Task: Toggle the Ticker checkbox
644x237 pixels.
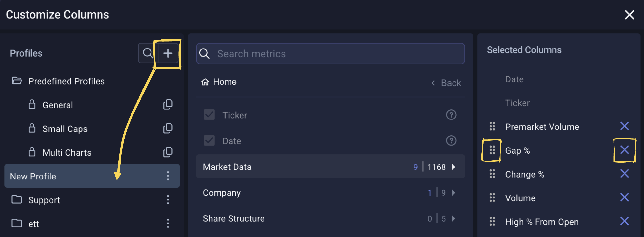Action: pyautogui.click(x=209, y=115)
